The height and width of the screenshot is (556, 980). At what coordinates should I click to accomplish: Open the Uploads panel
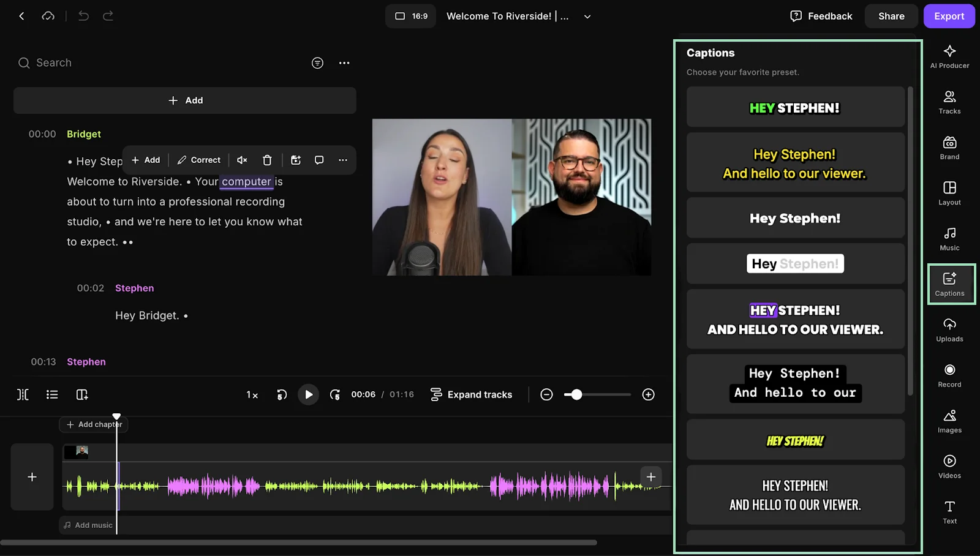tap(949, 329)
